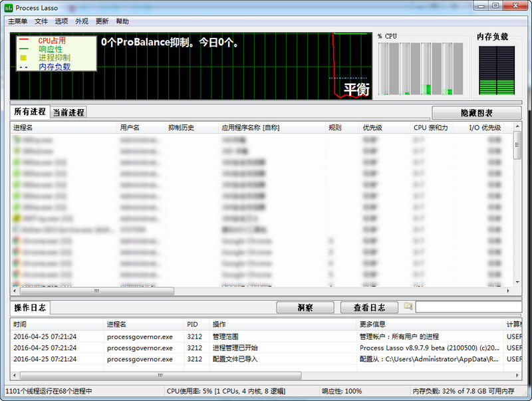
Task: Click the 规则 column header
Action: click(342, 128)
